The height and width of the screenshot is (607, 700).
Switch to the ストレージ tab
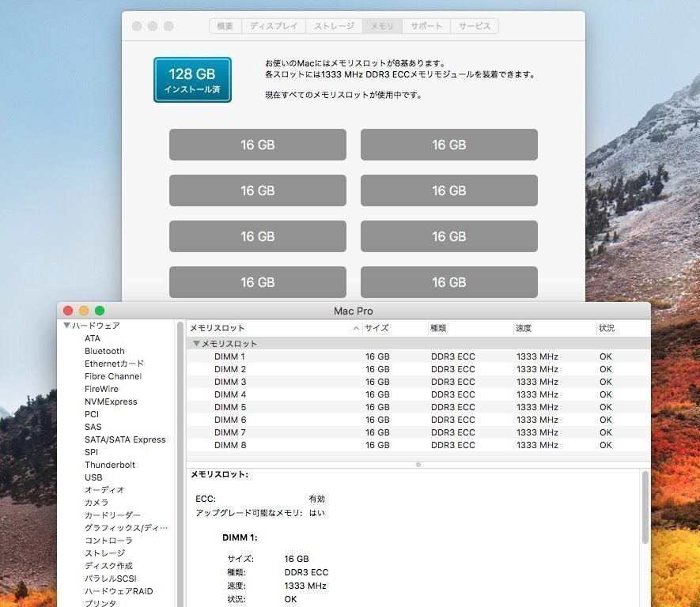click(333, 25)
